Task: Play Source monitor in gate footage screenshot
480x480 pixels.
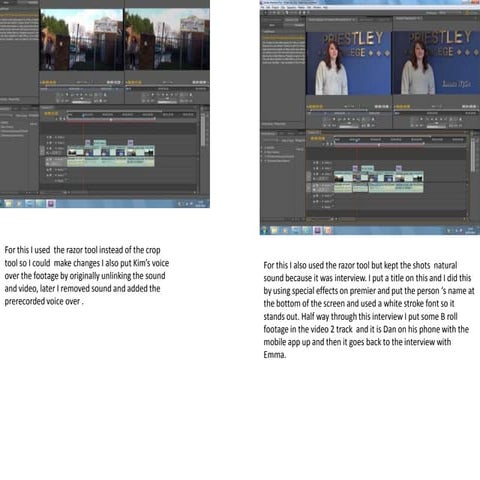Action: point(81,95)
